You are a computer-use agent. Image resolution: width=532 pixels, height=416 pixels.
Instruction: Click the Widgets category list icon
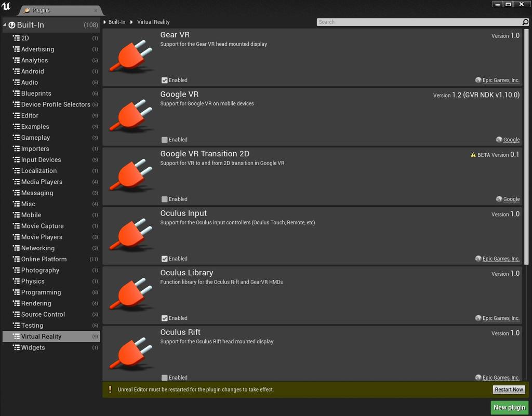click(16, 347)
